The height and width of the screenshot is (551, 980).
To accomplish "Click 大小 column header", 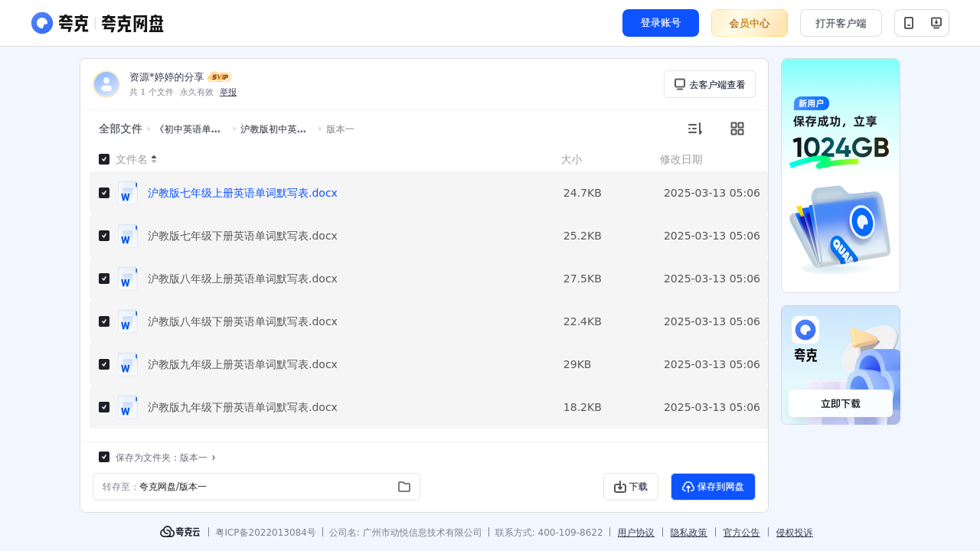I will click(x=571, y=159).
